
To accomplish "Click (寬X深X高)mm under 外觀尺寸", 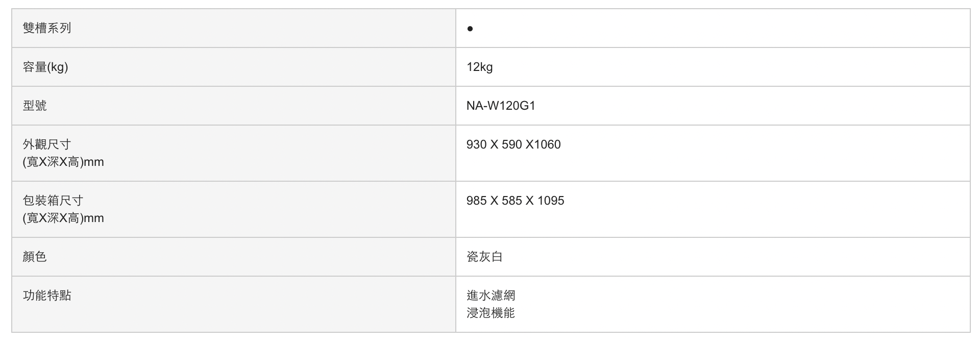I will pyautogui.click(x=63, y=162).
